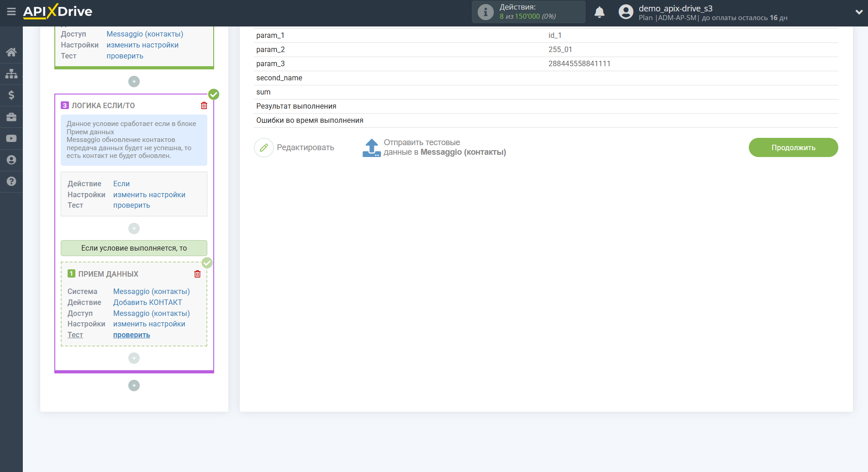Send test data to Messaggio (контакты)
This screenshot has width=868, height=472.
click(434, 147)
